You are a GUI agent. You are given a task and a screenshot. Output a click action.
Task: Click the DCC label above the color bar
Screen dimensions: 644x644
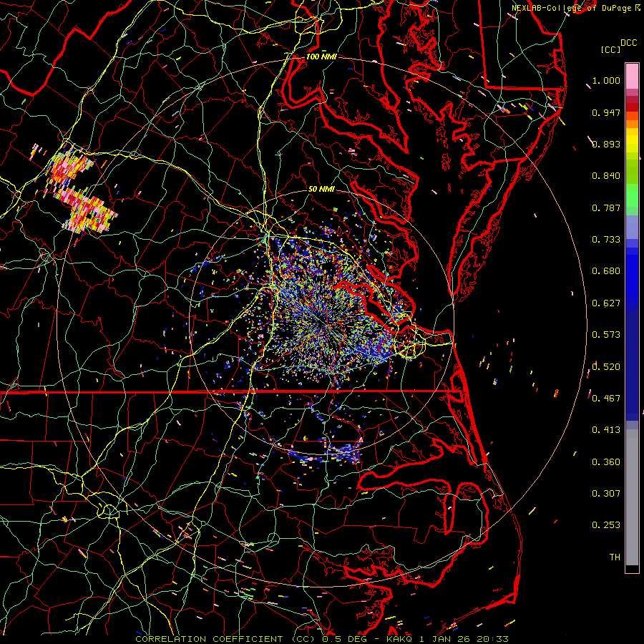pyautogui.click(x=628, y=43)
